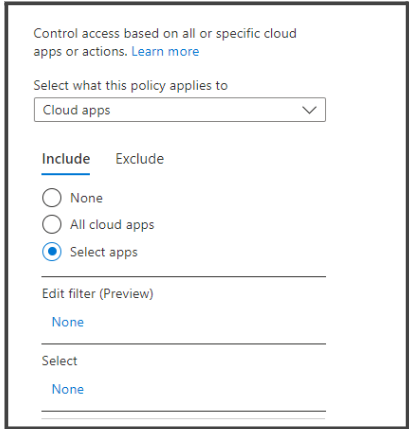This screenshot has width=409, height=429.
Task: Choose the All cloud apps radio circle
Action: click(52, 224)
